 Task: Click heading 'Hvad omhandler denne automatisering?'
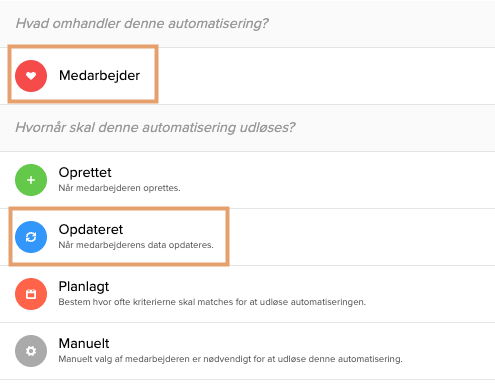point(142,24)
